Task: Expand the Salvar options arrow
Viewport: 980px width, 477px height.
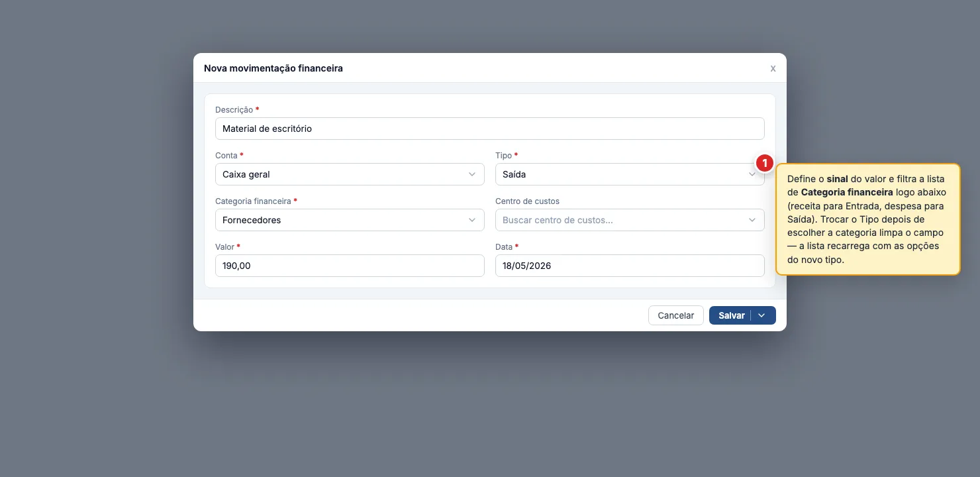Action: click(x=762, y=315)
